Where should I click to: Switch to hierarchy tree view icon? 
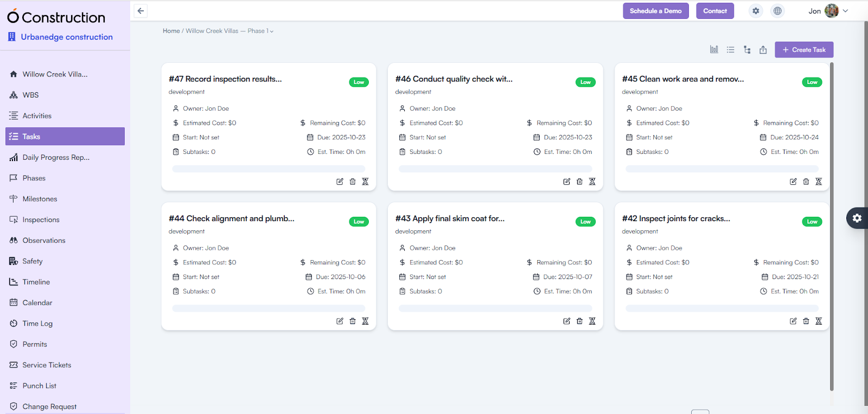coord(747,49)
